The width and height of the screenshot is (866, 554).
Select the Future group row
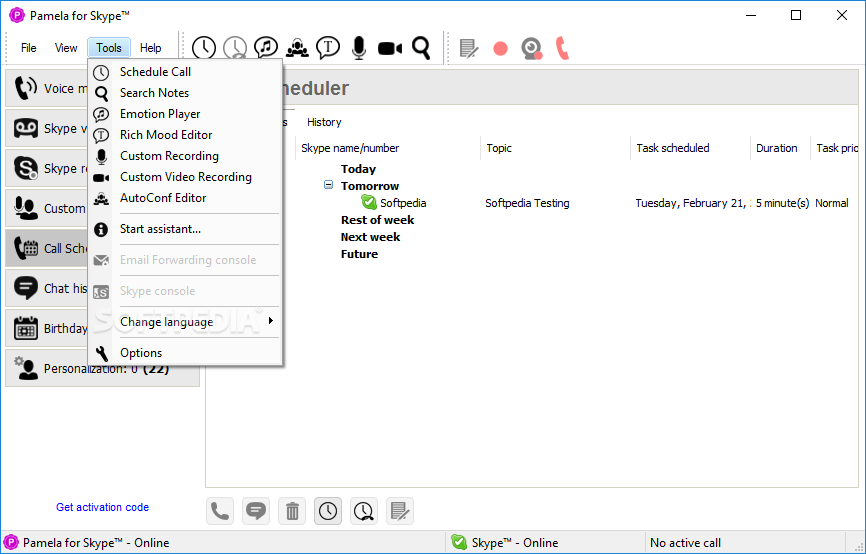[x=359, y=254]
